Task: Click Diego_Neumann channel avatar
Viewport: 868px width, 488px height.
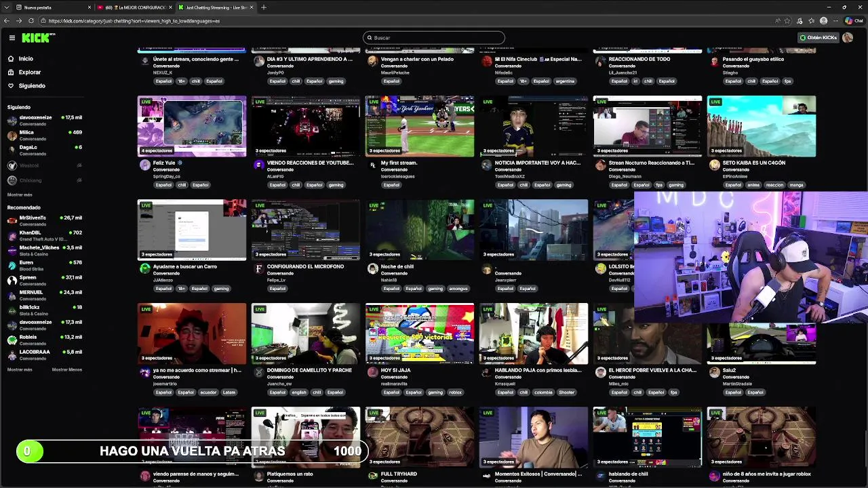Action: [600, 165]
